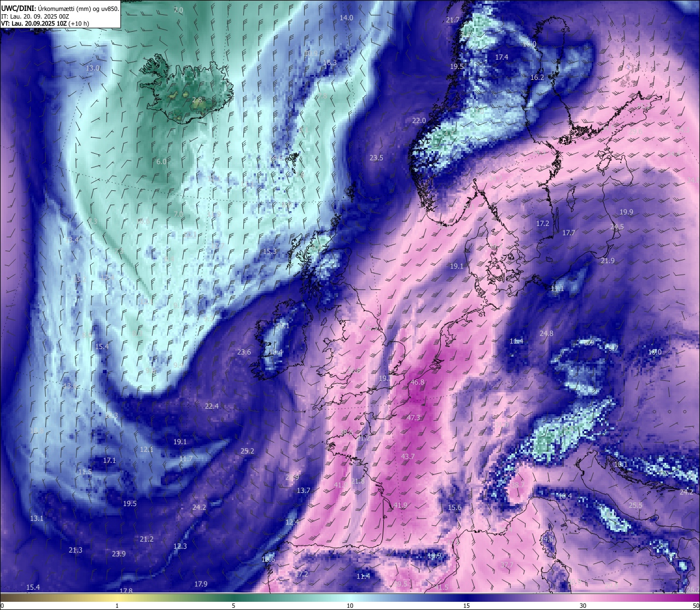
Task: Click the 23.6 value west of Ireland
Action: coord(244,352)
